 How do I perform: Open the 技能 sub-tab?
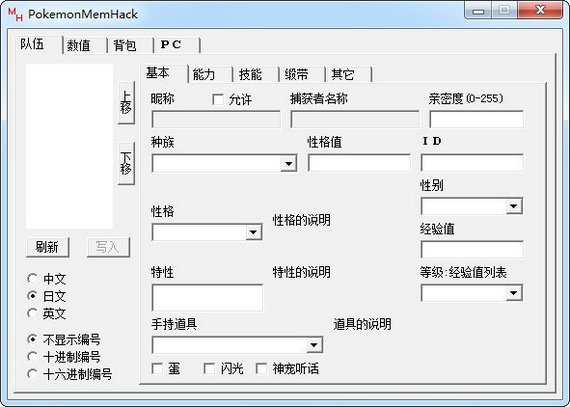[256, 74]
